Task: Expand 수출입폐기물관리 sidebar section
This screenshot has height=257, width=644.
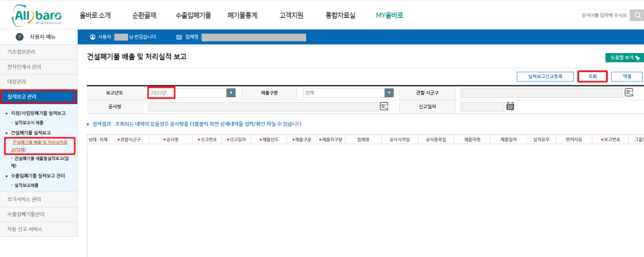Action: (39, 214)
